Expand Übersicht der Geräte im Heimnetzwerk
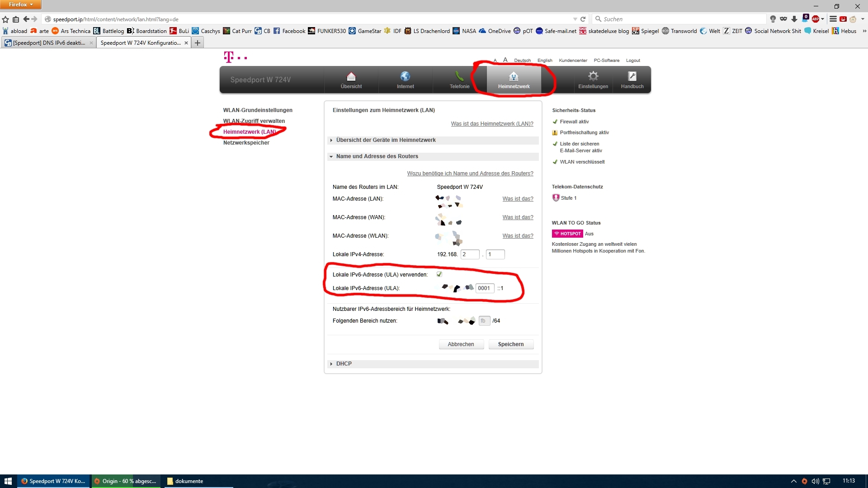868x488 pixels. [x=386, y=140]
